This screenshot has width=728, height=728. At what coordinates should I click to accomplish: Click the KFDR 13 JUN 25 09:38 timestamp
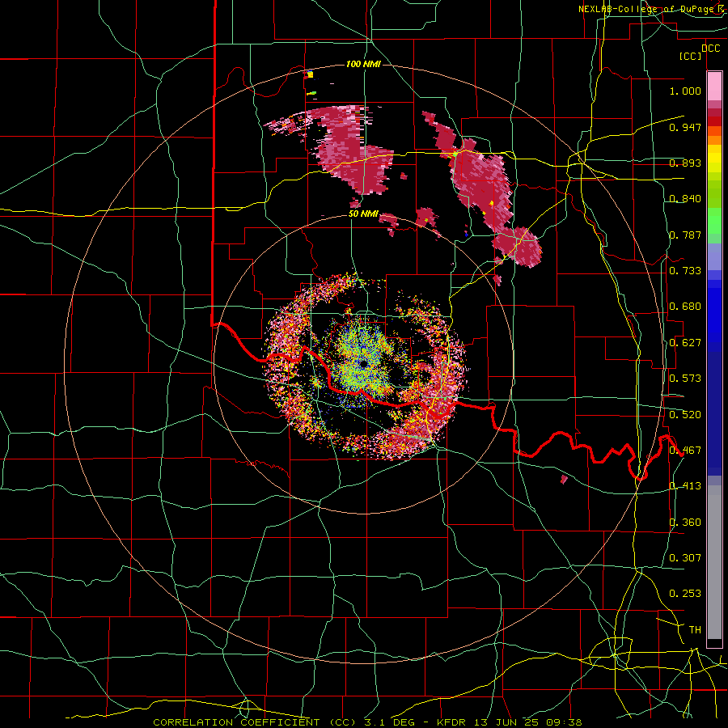(510, 722)
